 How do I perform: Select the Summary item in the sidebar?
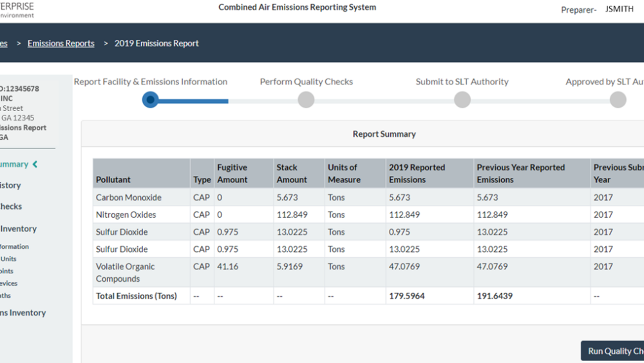13,164
